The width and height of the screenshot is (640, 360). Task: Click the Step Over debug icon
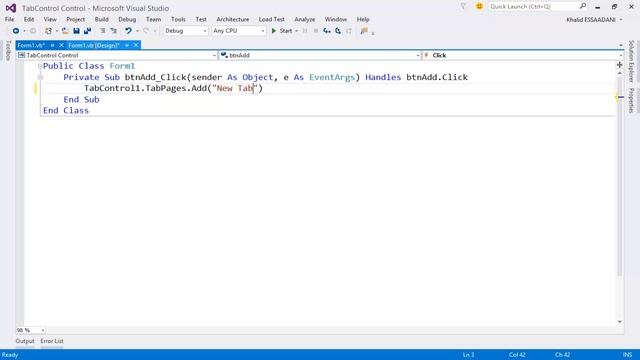pos(338,31)
